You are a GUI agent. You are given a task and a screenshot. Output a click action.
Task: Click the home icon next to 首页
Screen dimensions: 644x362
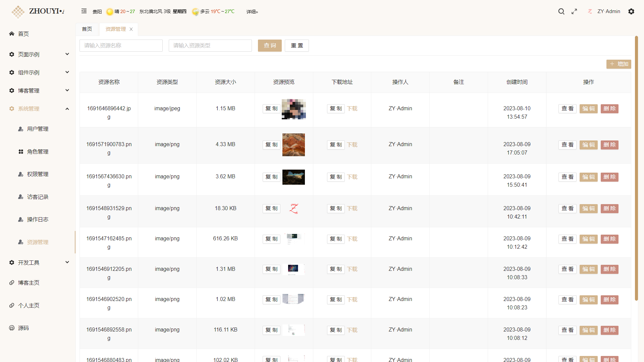[x=12, y=34]
